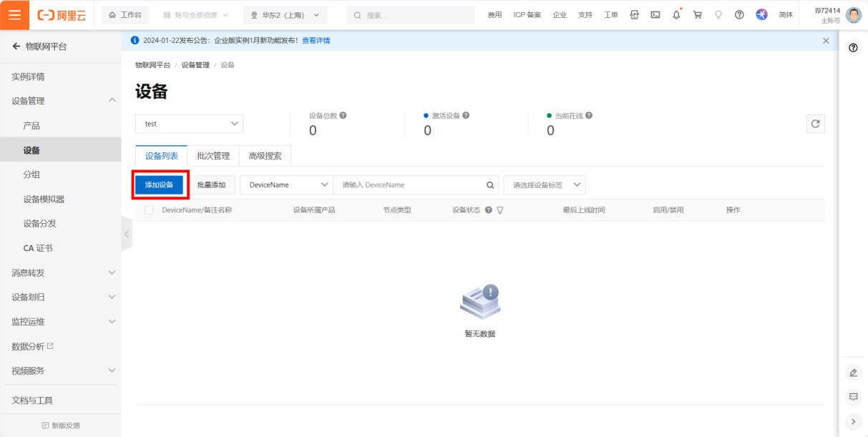Open the test product dropdown
This screenshot has width=868, height=437.
189,124
